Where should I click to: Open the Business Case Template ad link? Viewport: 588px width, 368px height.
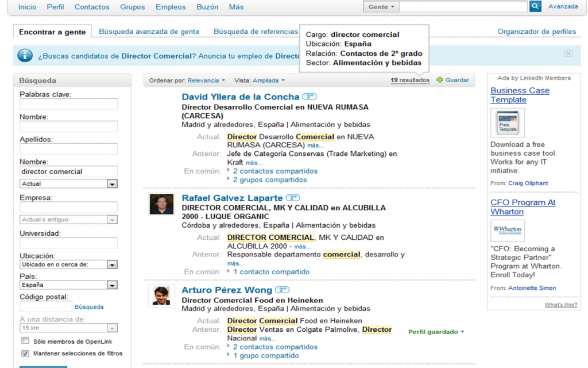520,95
